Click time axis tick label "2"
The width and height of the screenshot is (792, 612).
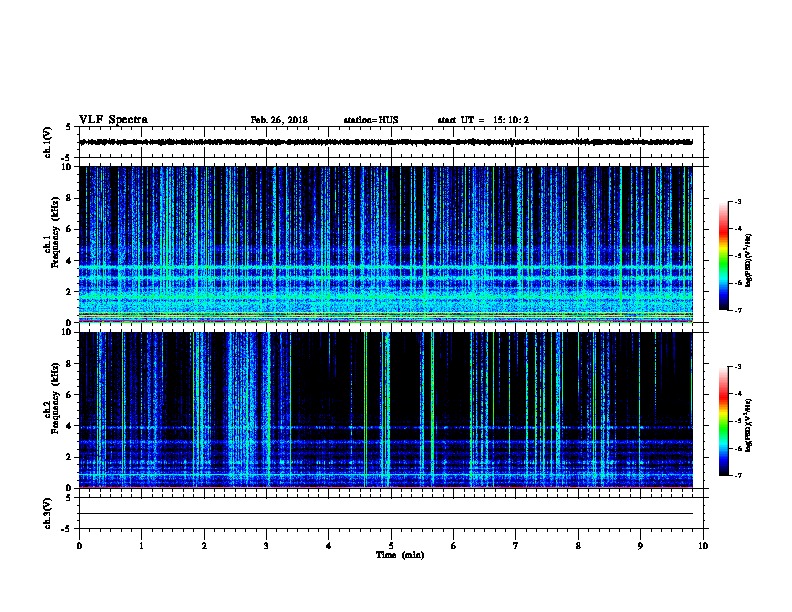[x=204, y=546]
